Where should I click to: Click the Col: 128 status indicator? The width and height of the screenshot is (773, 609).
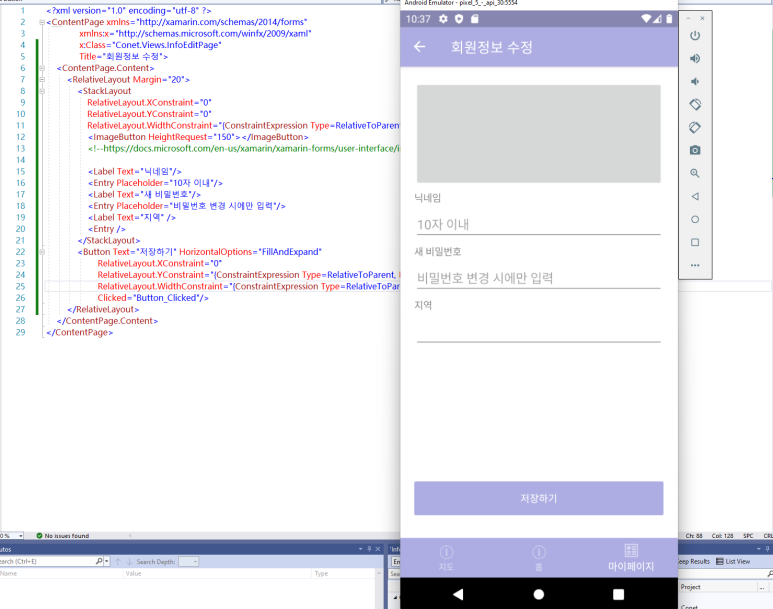tap(722, 536)
